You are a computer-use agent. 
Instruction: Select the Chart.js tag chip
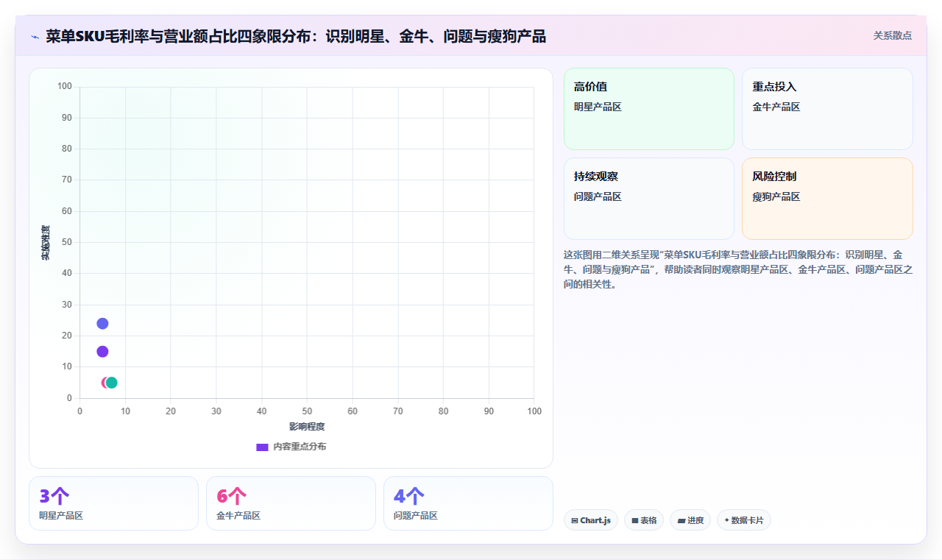[x=591, y=520]
